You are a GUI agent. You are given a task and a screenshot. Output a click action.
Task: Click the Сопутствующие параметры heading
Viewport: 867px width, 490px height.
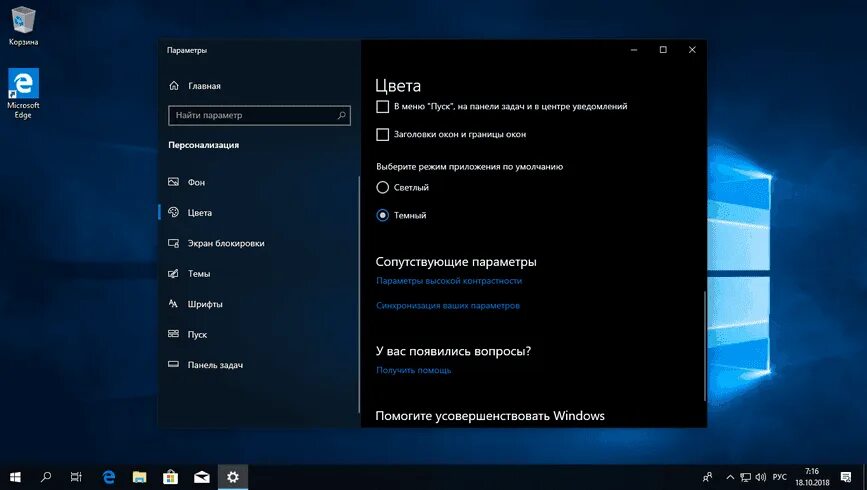(x=456, y=262)
